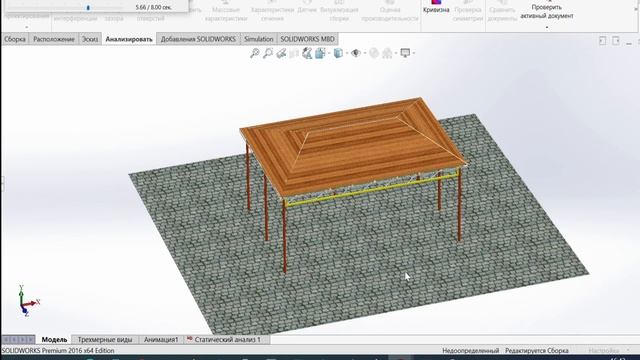This screenshot has width=640, height=360.
Task: Expand the Apply Scene dropdown arrow
Action: 396,53
